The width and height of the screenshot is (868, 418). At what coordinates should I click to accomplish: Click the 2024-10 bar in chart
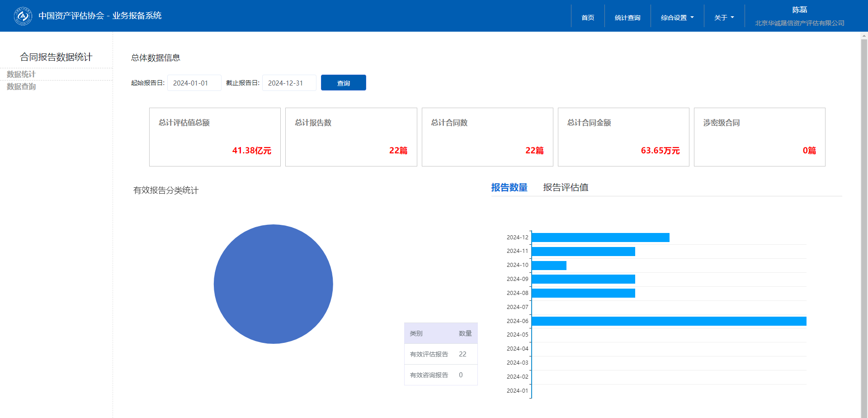pos(549,266)
